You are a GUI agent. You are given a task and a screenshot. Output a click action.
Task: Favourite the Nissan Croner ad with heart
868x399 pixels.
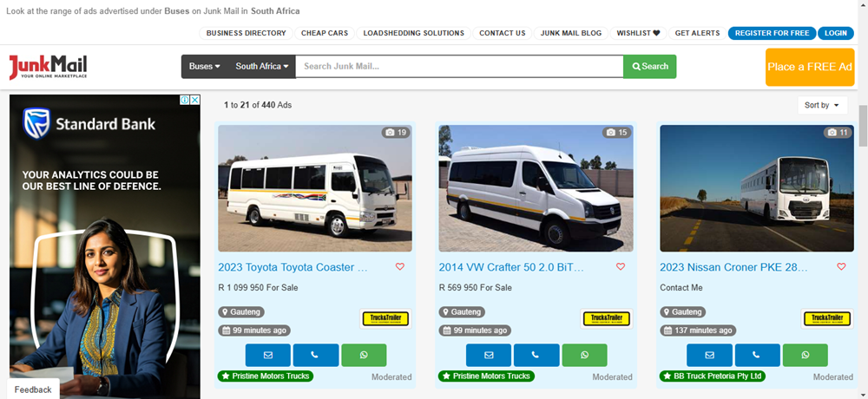841,267
